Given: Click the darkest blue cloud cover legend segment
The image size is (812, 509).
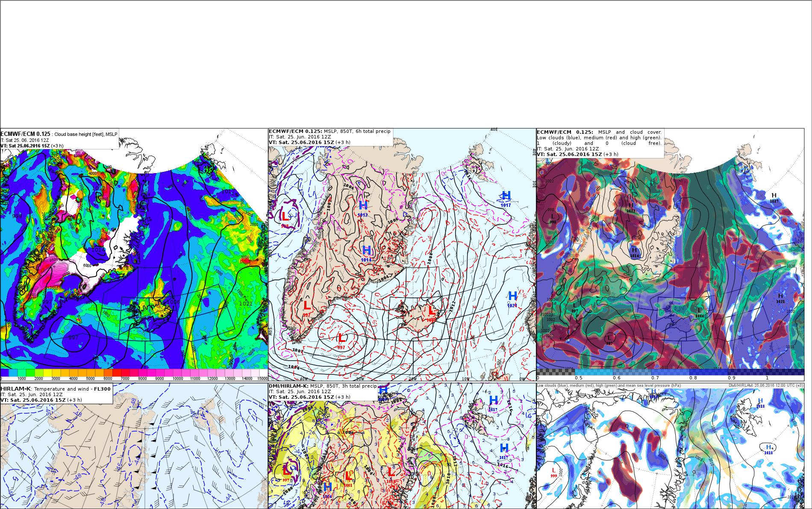Looking at the screenshot, I should pos(785,372).
